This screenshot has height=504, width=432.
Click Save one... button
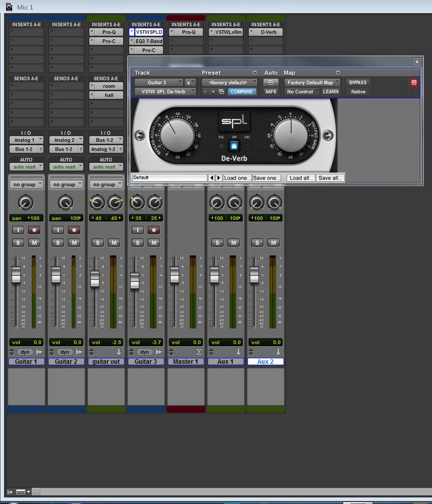pos(266,178)
